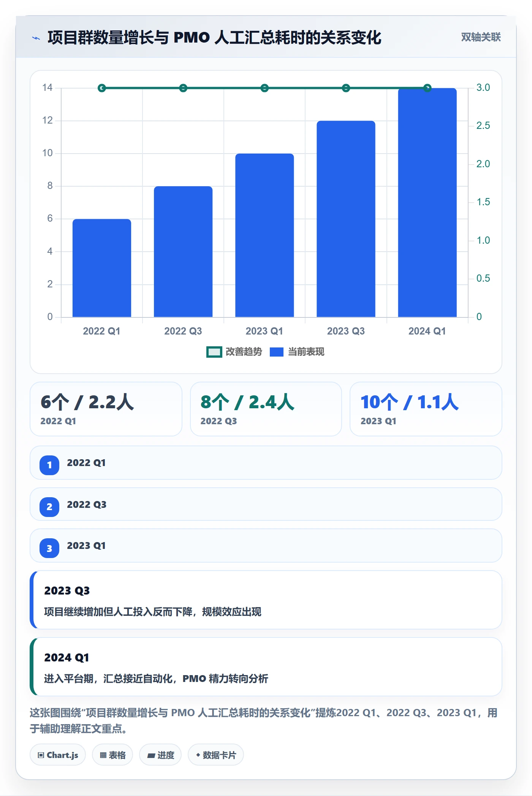The width and height of the screenshot is (532, 796).
Task: Click the Chart.js tag
Action: pos(58,755)
